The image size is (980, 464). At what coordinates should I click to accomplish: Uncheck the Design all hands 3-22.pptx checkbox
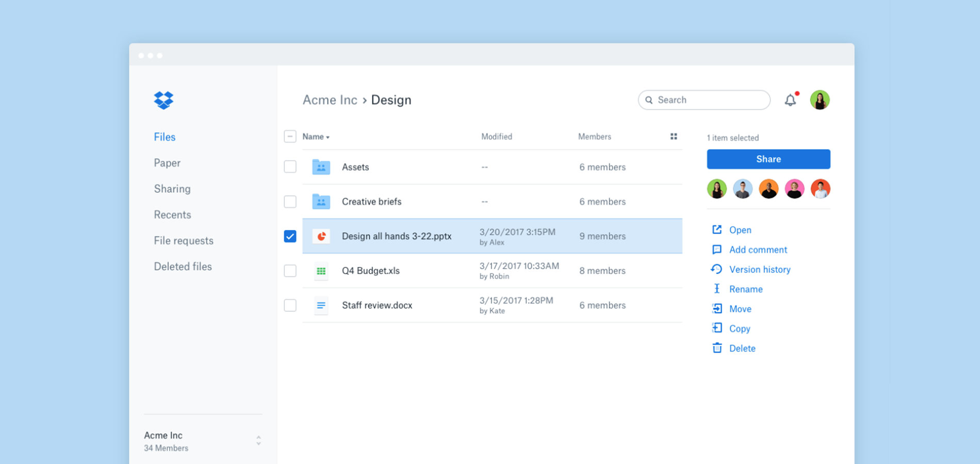(290, 236)
